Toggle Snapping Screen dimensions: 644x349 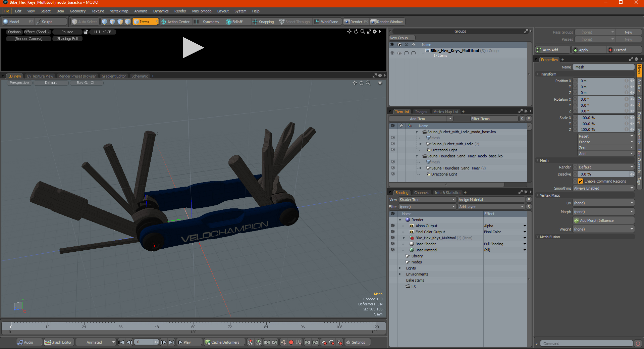pyautogui.click(x=263, y=22)
